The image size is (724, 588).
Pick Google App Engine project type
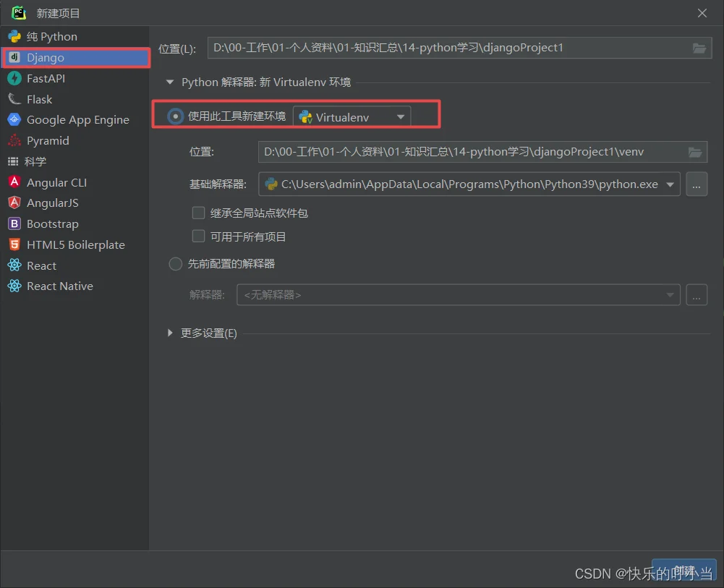pyautogui.click(x=74, y=119)
